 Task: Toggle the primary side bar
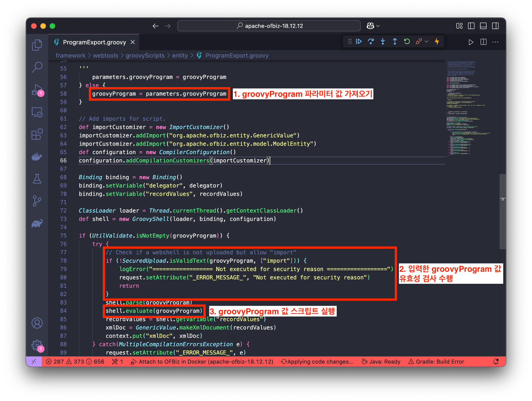click(471, 26)
